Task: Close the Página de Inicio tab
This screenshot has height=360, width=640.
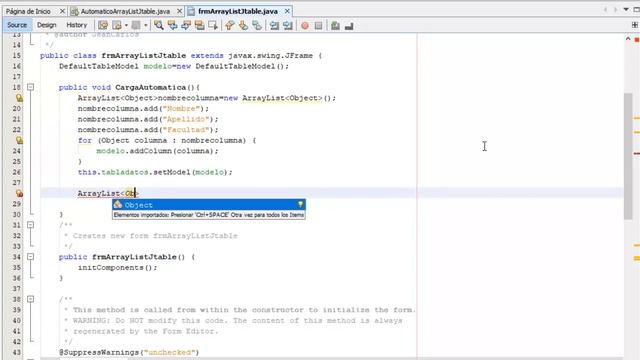Action: [62, 11]
